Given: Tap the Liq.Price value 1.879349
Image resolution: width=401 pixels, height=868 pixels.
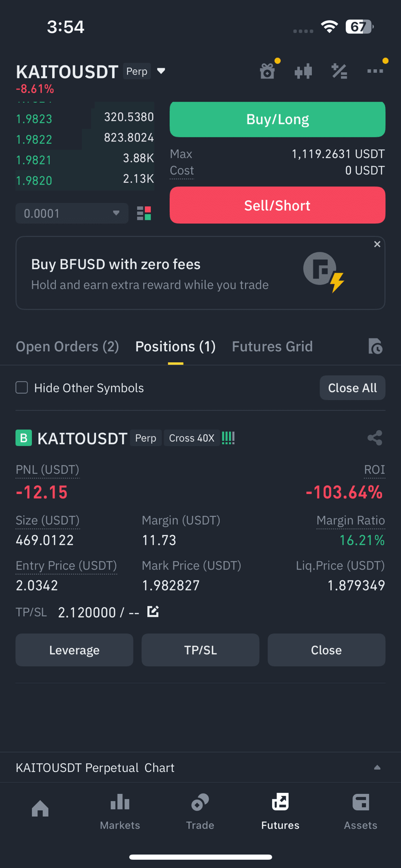Looking at the screenshot, I should click(356, 585).
